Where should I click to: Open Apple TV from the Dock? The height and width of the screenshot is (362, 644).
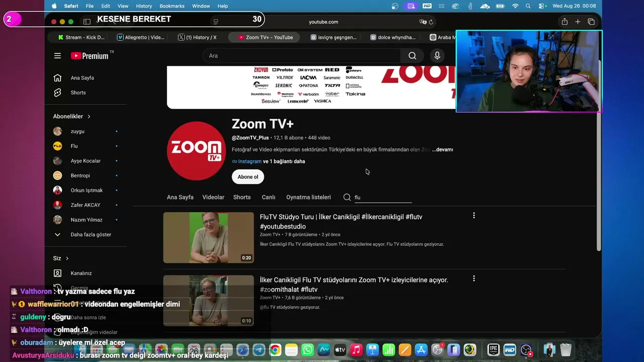coord(340,350)
